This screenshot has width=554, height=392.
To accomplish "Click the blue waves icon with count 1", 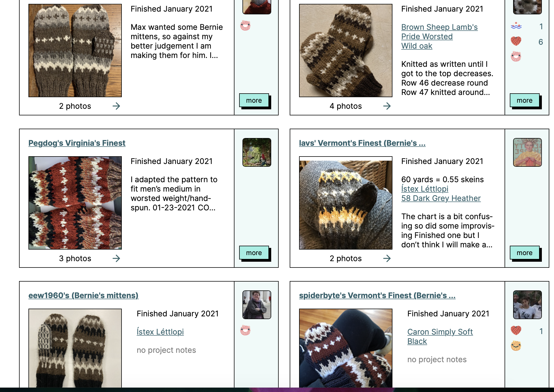I will point(516,26).
